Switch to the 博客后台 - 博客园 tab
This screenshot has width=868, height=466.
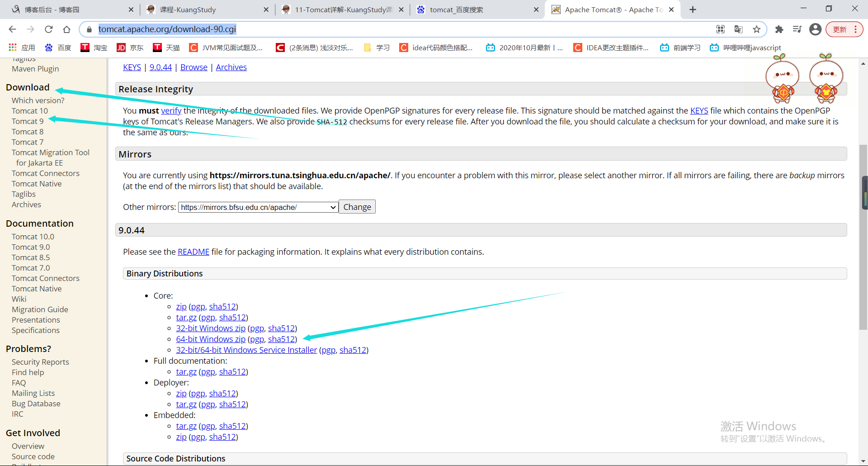[x=72, y=10]
